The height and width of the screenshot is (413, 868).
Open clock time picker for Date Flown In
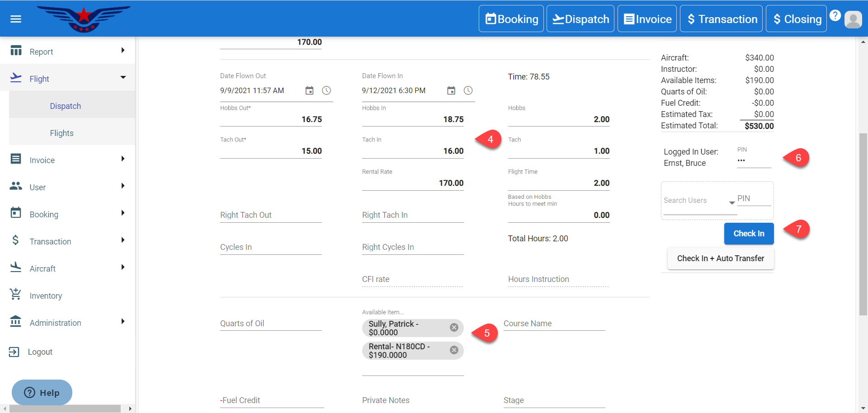pos(468,91)
